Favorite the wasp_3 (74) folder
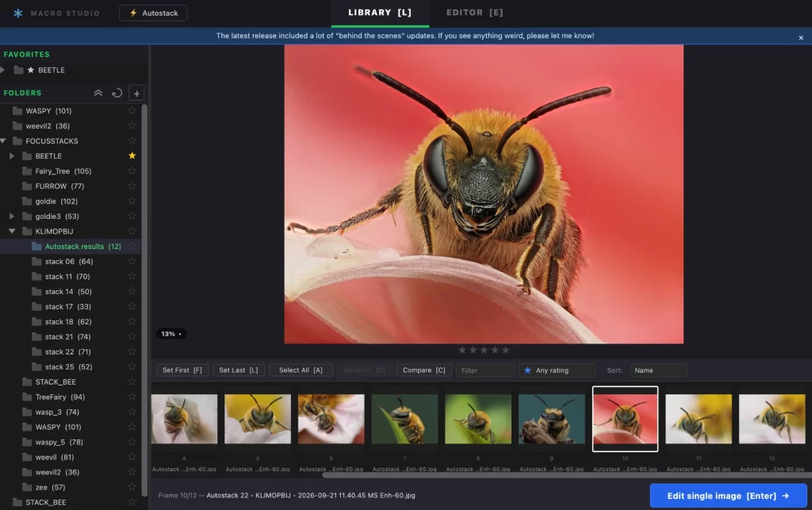The image size is (812, 510). [132, 411]
